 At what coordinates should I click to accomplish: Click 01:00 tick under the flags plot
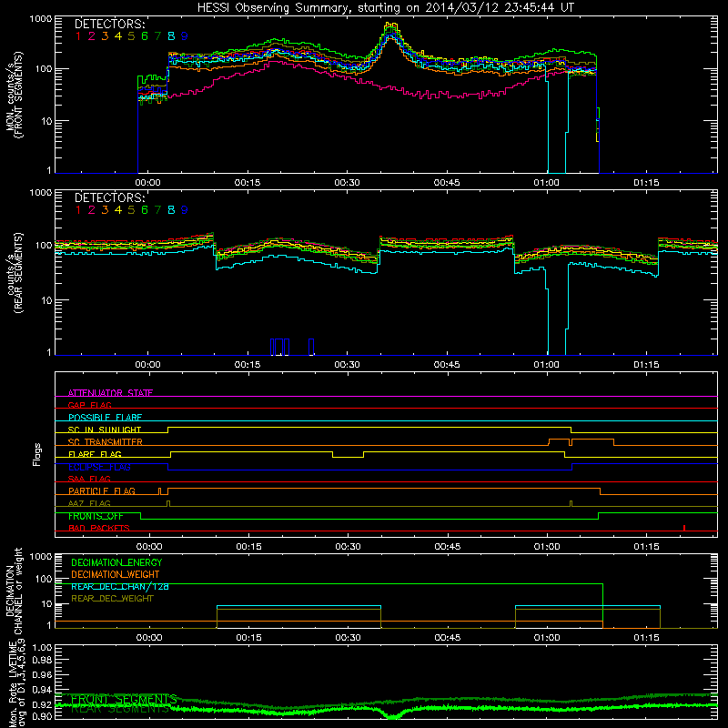548,547
